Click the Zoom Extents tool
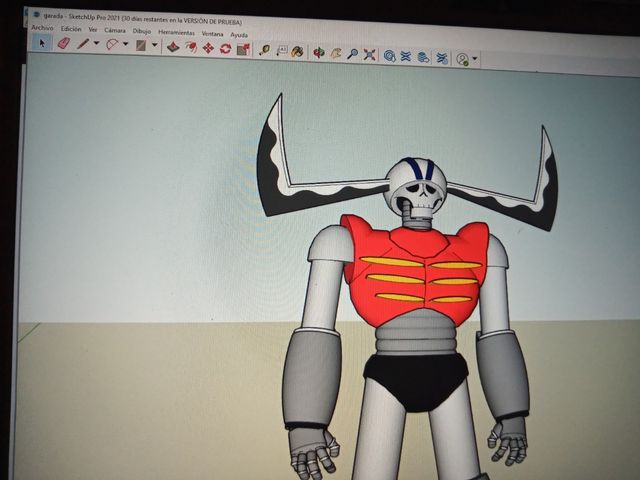The image size is (640, 480). [369, 55]
